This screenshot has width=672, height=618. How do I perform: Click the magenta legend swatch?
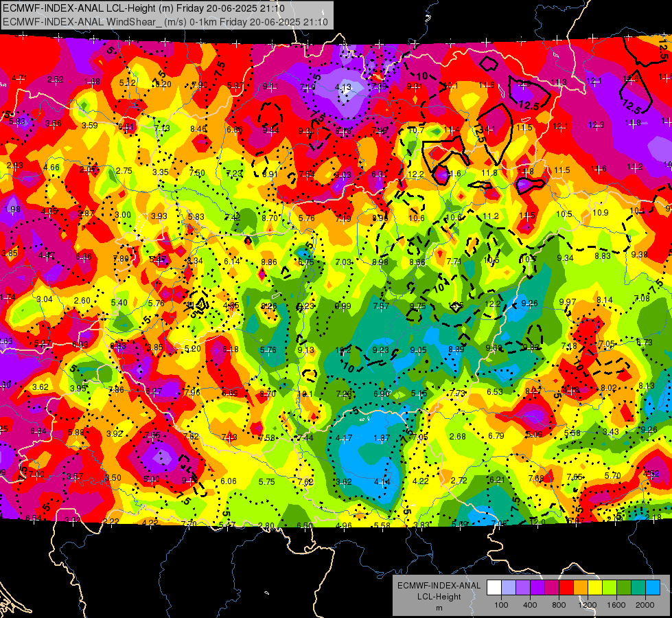(x=552, y=588)
